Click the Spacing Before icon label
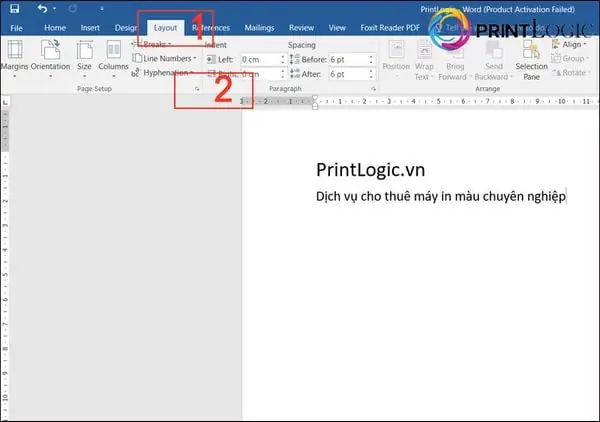This screenshot has width=600, height=422. [x=295, y=59]
